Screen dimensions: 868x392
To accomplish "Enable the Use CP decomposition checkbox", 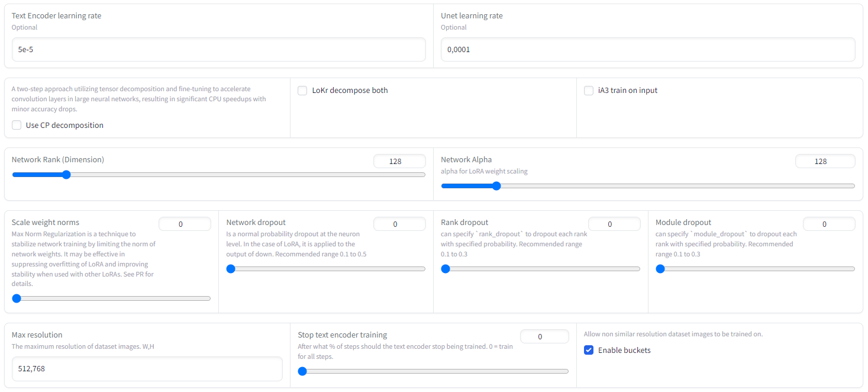I will pos(17,125).
